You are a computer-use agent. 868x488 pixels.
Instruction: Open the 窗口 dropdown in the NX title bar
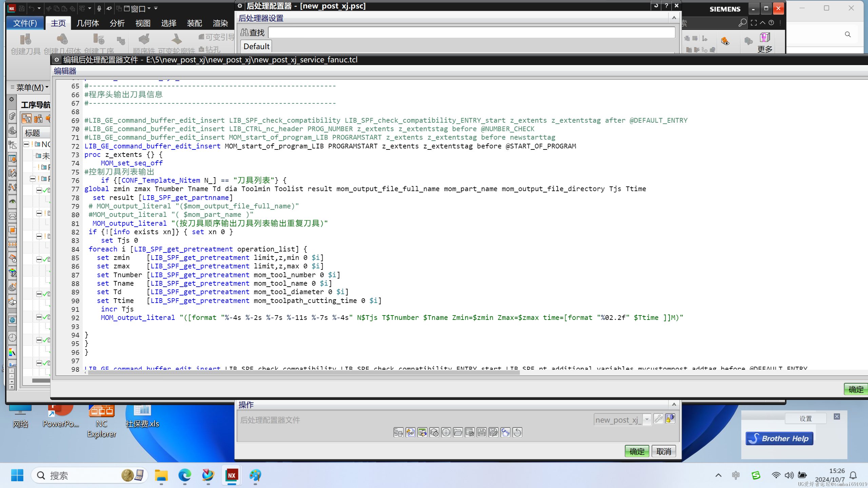[x=137, y=8]
